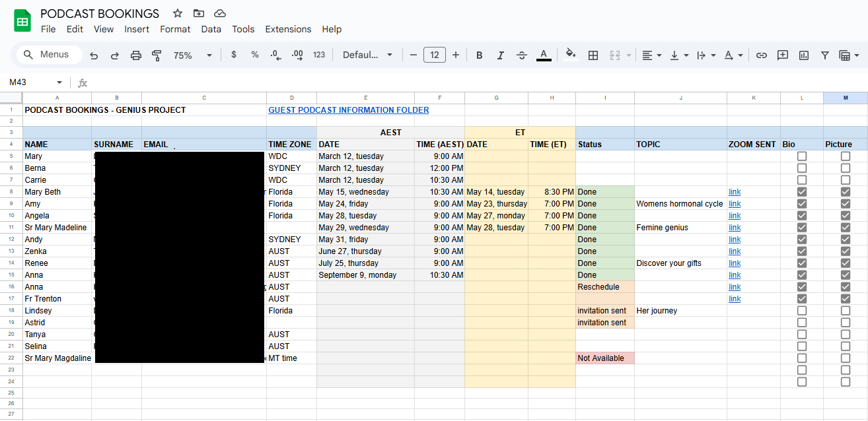The height and width of the screenshot is (421, 868).
Task: Open the 75% zoom dropdown
Action: [192, 55]
